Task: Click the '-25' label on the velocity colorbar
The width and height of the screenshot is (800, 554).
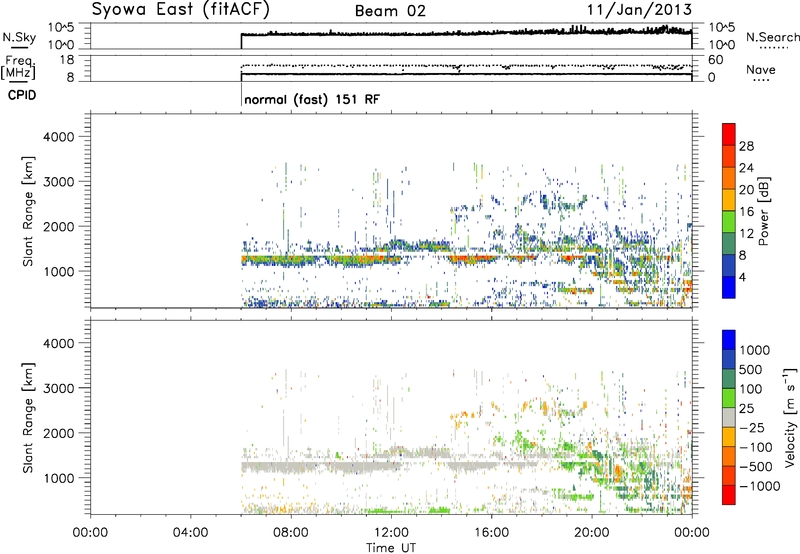Action: pos(752,428)
